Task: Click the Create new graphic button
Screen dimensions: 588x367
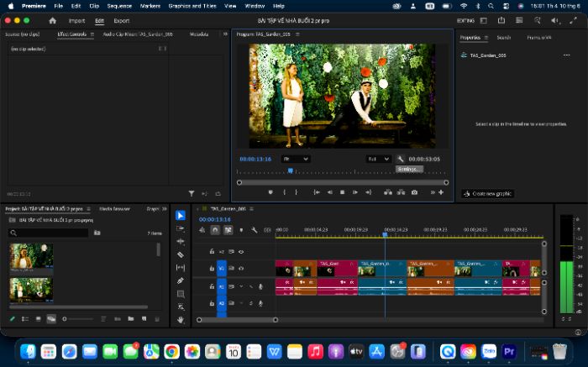Action: click(x=487, y=193)
